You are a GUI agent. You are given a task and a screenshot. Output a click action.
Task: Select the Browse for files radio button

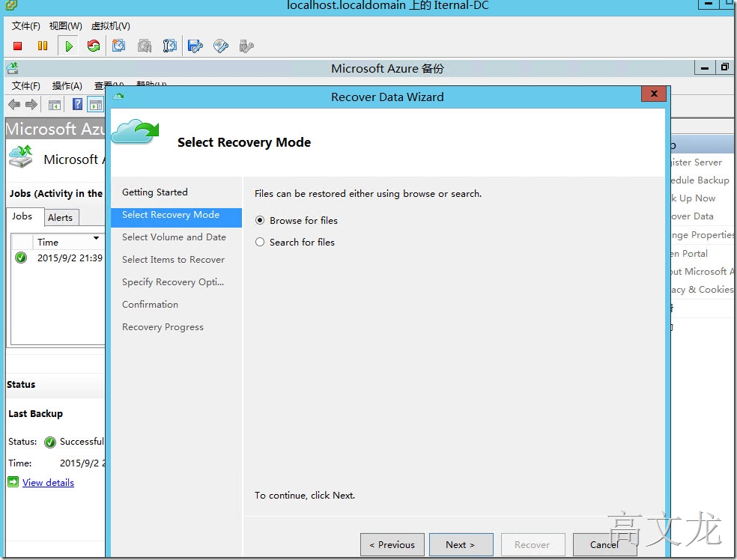coord(260,220)
